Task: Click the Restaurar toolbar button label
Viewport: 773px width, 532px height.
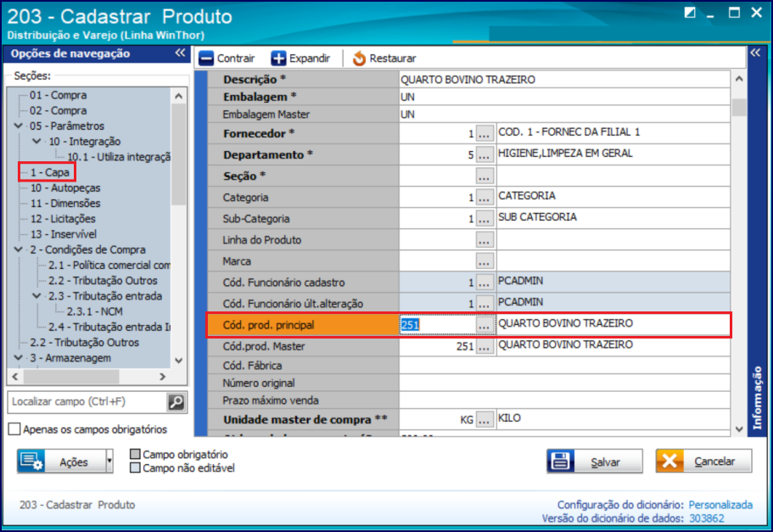Action: 393,59
